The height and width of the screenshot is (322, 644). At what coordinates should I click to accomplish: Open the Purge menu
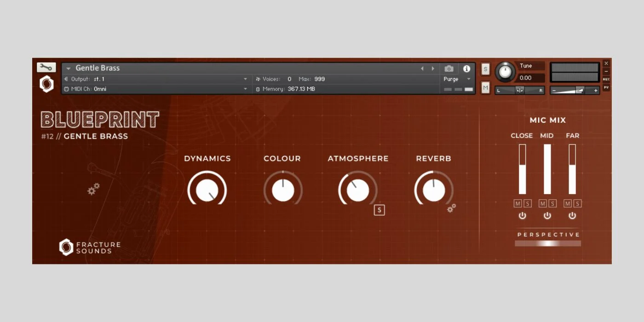coord(458,79)
